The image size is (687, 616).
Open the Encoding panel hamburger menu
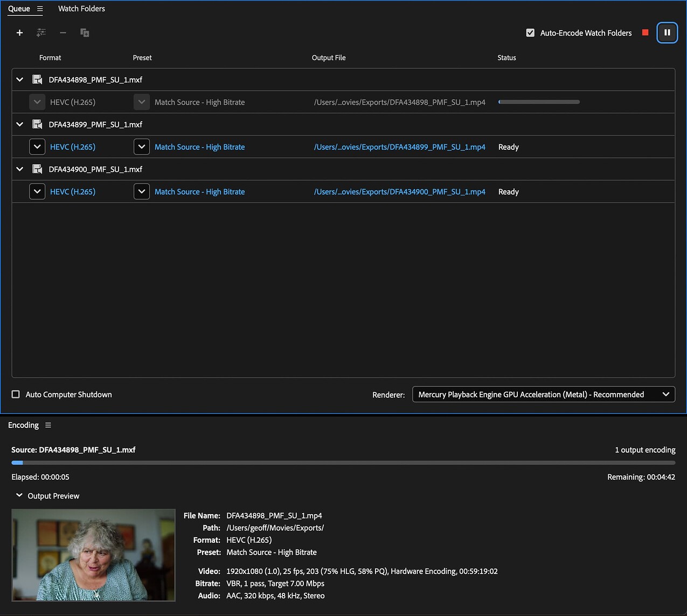[48, 425]
